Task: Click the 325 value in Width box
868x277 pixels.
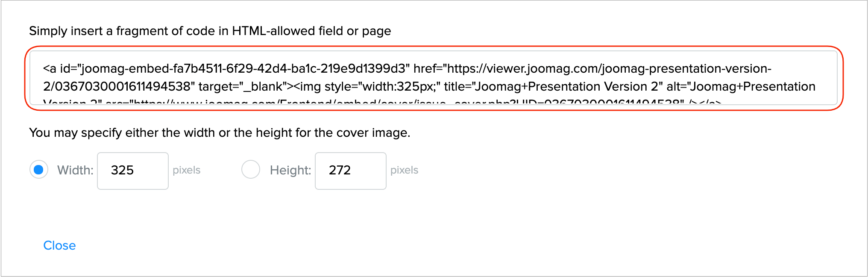Action: (122, 171)
